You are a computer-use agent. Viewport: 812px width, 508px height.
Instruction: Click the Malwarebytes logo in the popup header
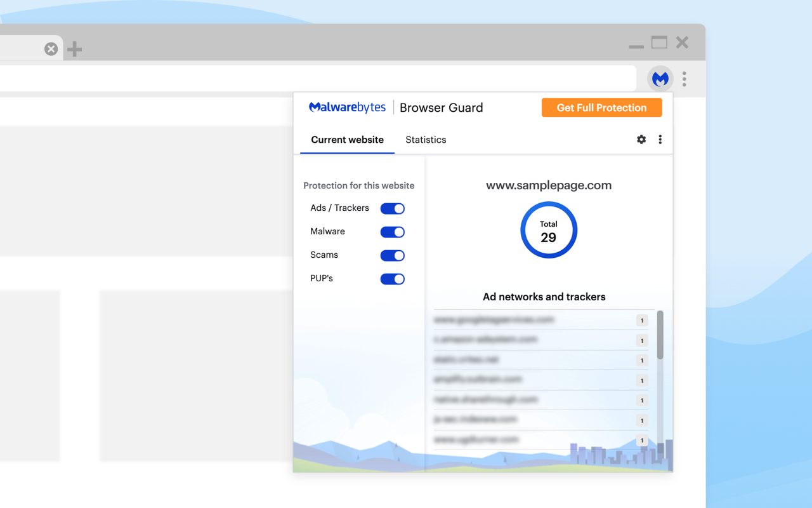click(x=347, y=107)
